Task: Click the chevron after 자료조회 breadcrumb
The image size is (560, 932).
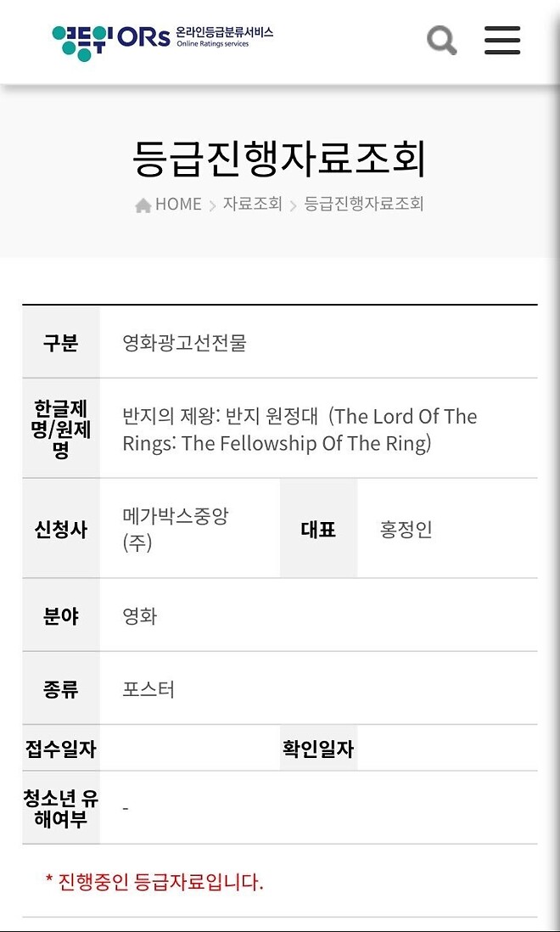Action: 294,205
